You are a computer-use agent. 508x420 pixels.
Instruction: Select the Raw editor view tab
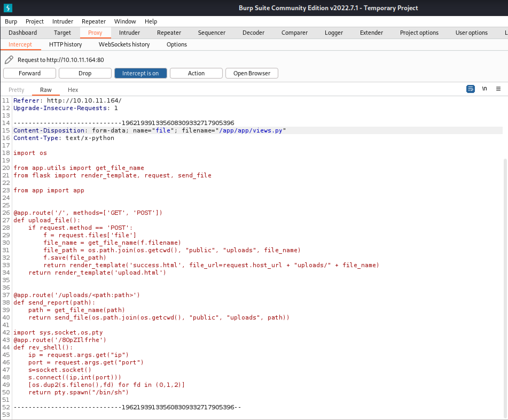pos(46,90)
